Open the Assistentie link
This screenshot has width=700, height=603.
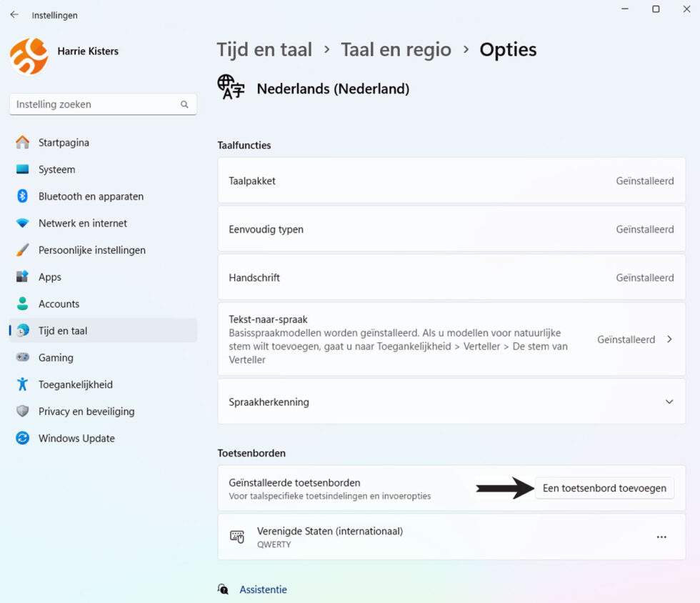(263, 589)
